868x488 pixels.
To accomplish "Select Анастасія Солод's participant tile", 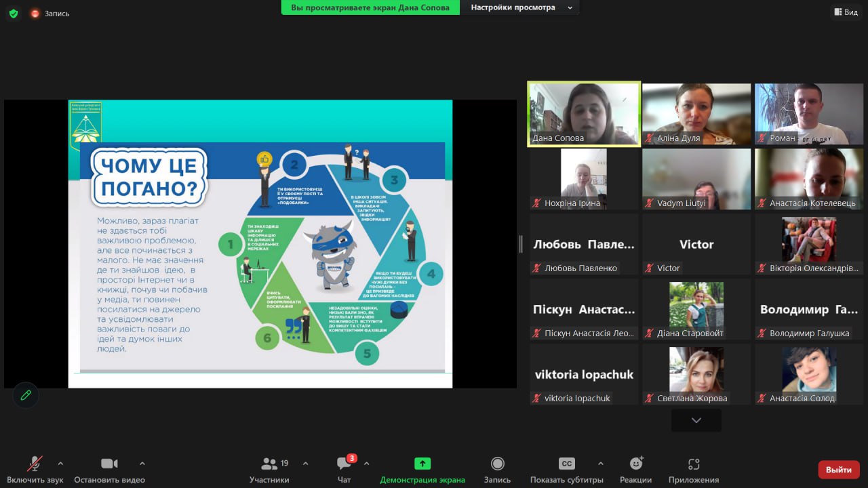I will pyautogui.click(x=809, y=374).
